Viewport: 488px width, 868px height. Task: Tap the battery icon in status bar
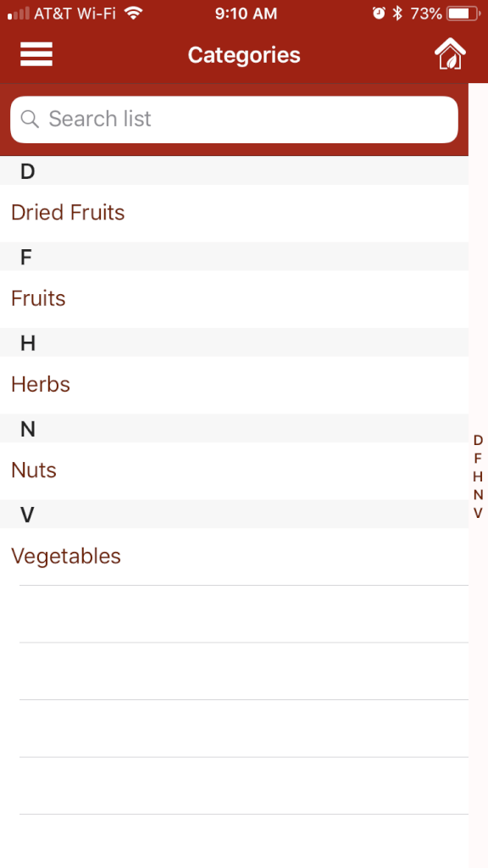pyautogui.click(x=464, y=14)
